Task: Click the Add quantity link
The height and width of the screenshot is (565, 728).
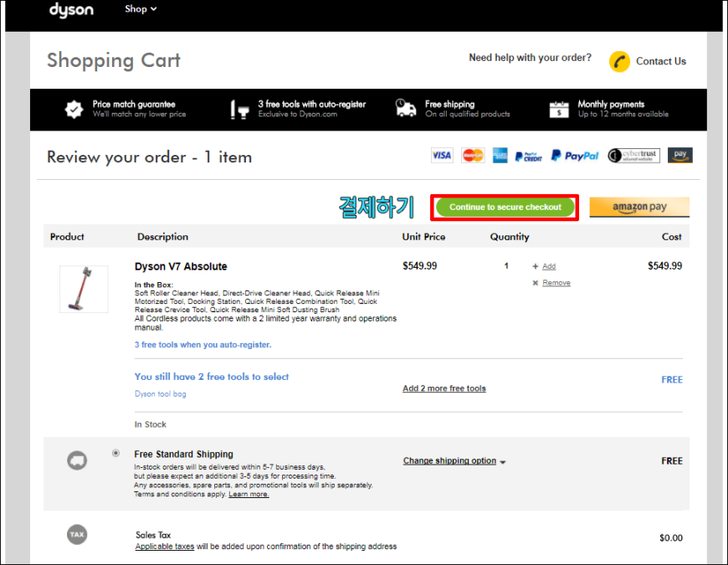Action: [549, 266]
